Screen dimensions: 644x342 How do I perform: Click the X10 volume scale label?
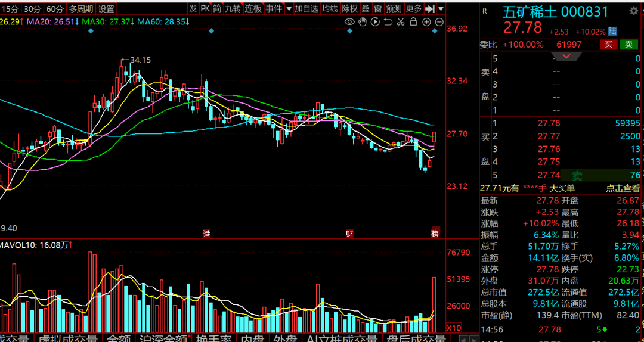coord(454,328)
